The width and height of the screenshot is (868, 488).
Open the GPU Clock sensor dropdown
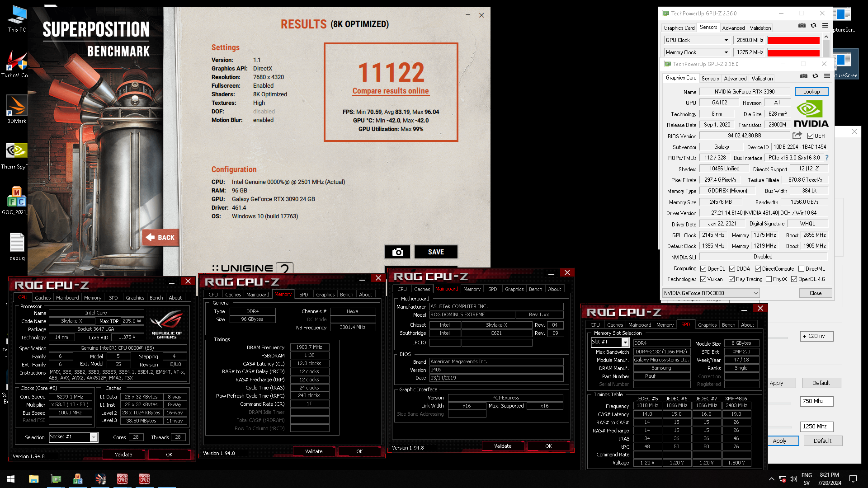click(x=697, y=40)
